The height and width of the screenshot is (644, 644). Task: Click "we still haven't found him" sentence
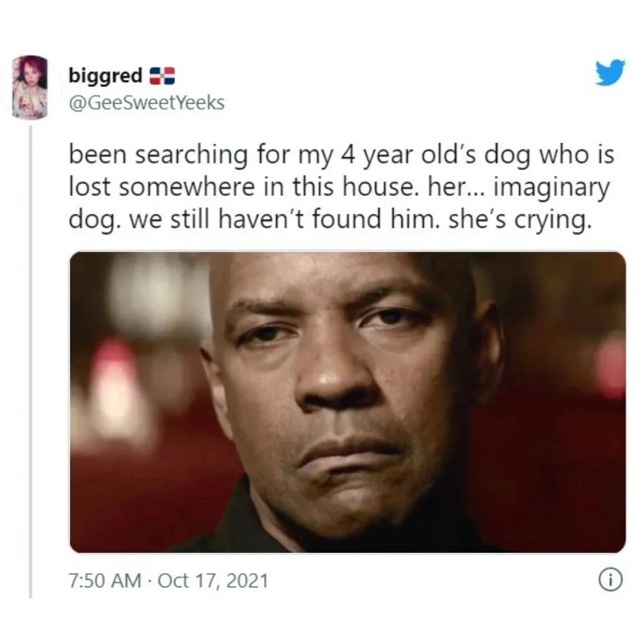coord(281,220)
